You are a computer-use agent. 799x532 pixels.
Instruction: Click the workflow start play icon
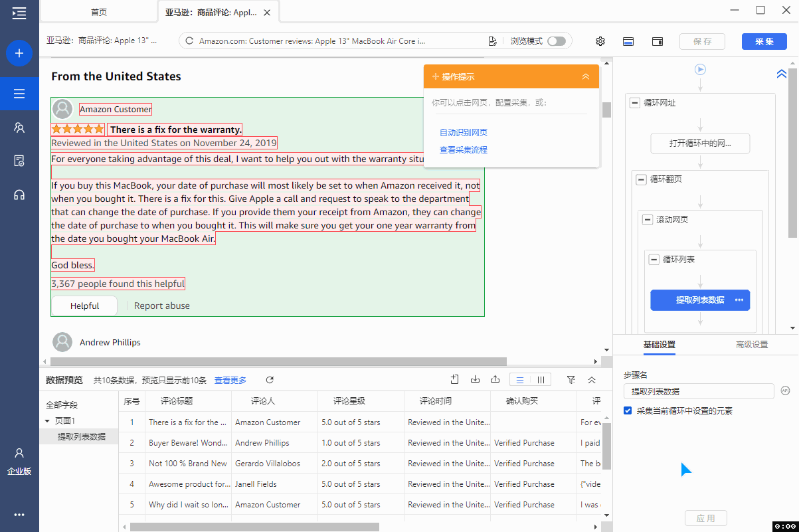click(x=700, y=69)
